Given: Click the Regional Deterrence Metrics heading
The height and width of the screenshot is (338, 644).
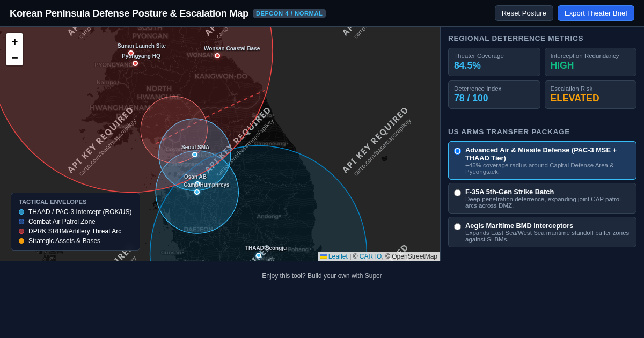Looking at the screenshot, I should point(516,38).
